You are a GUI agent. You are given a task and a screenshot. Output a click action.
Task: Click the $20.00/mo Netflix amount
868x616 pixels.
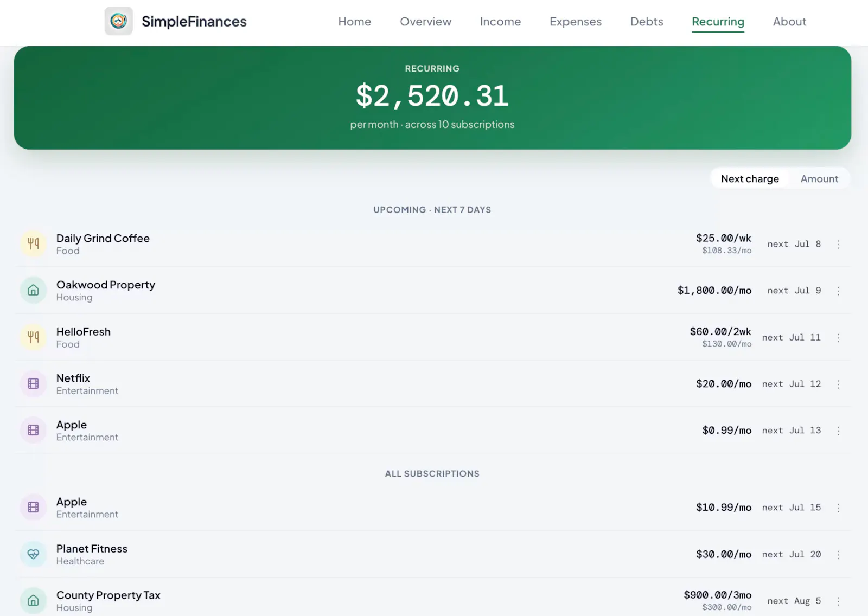[724, 384]
